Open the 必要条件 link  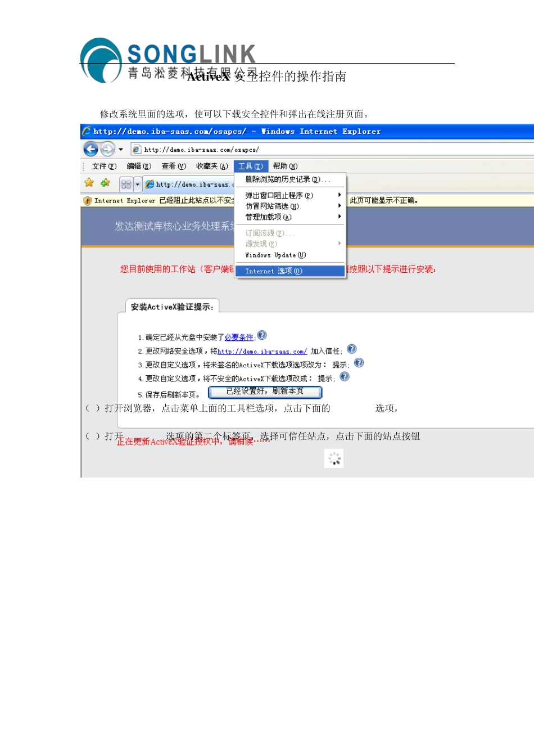click(x=239, y=337)
